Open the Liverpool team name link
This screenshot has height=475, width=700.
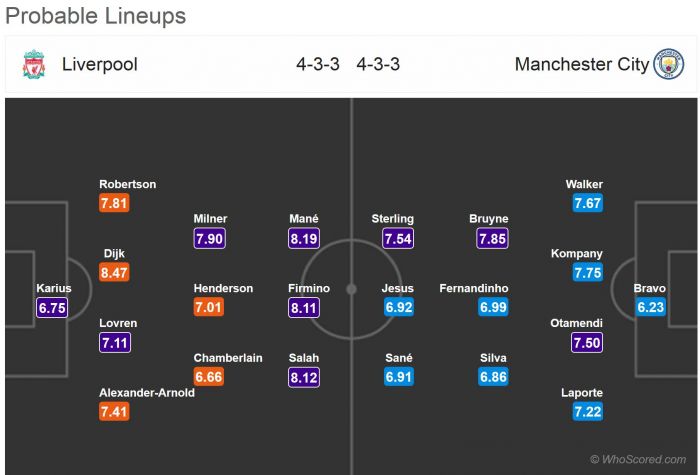click(100, 65)
